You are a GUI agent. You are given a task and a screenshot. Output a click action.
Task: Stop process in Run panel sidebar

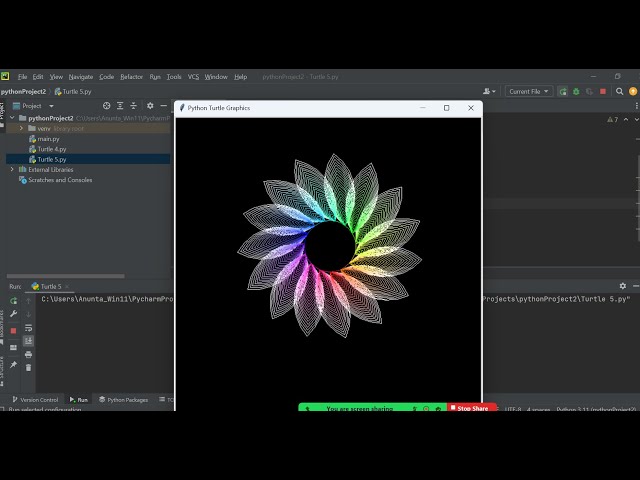(x=13, y=331)
